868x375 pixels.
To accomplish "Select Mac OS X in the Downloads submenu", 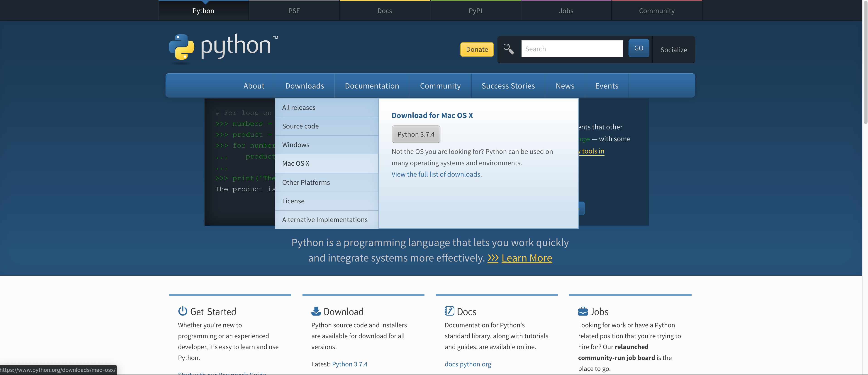I will pos(295,163).
